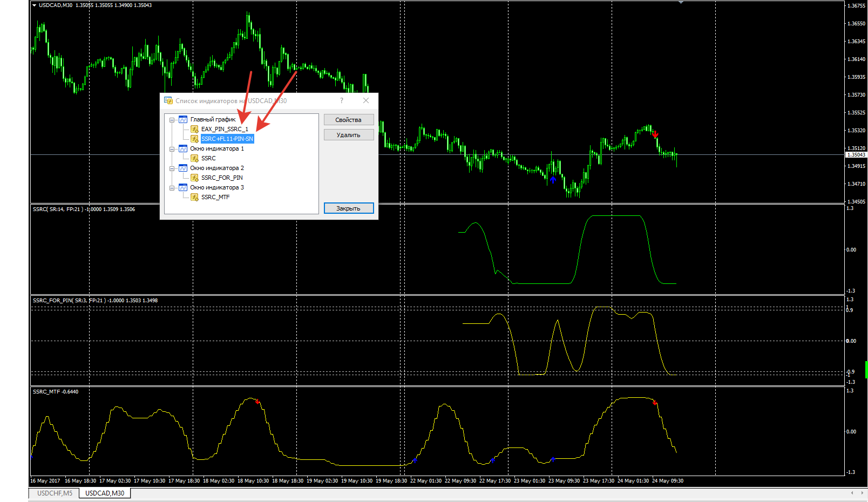Click the 16 May 2017 date label
868x502 pixels.
tap(45, 481)
